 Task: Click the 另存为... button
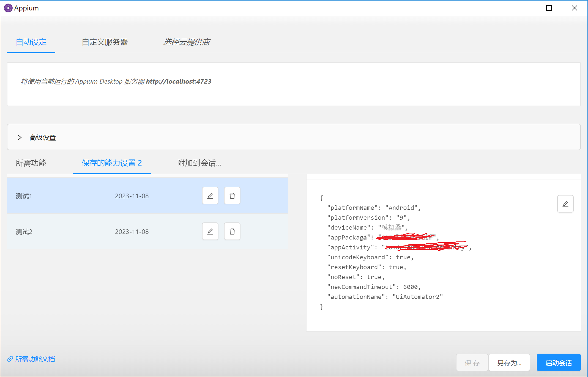coord(509,363)
